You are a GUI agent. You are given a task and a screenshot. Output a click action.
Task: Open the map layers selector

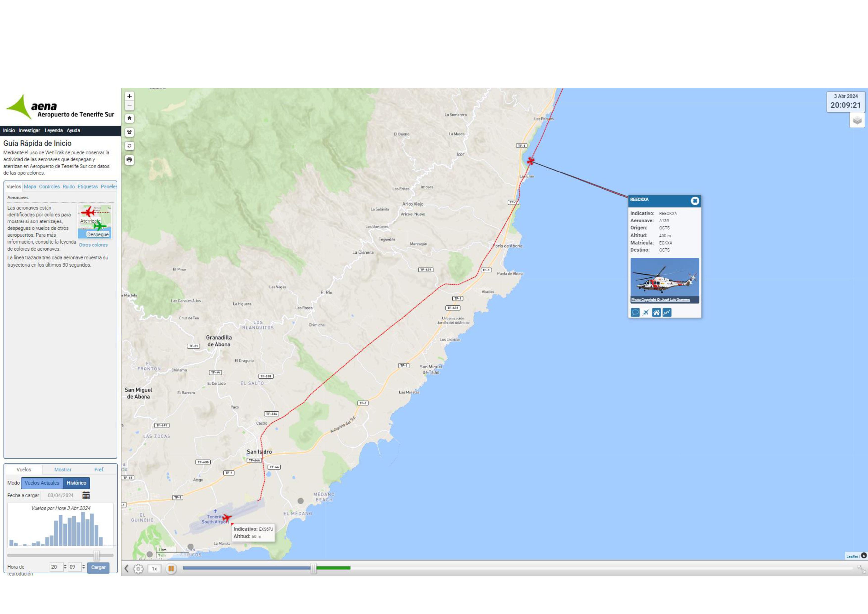(x=857, y=121)
